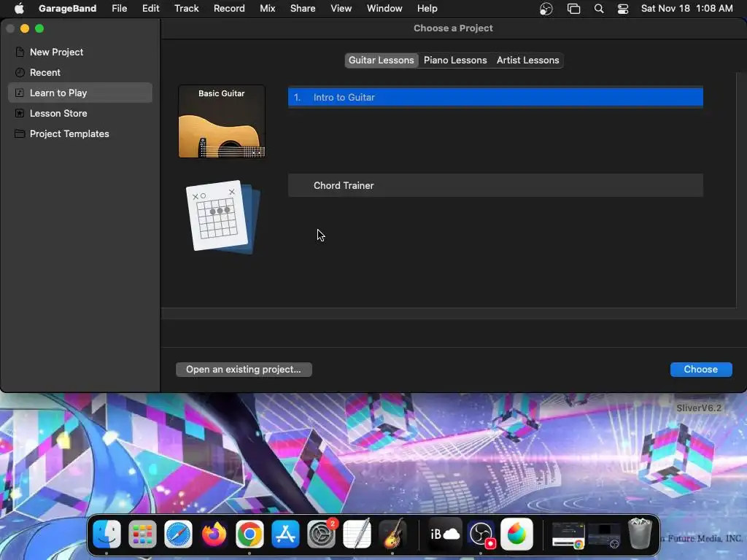Click the Learn to Play note icon
Viewport: 747px width, 560px height.
20,93
